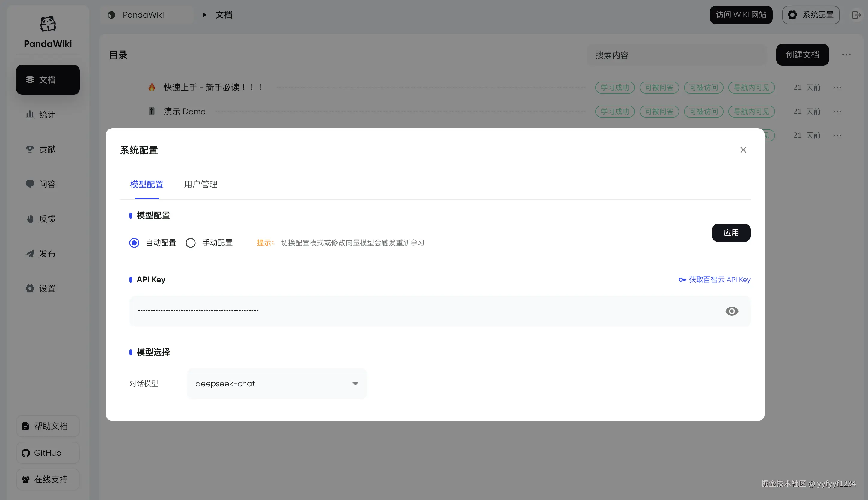
Task: Go to the 问答 chat section
Action: pos(47,184)
